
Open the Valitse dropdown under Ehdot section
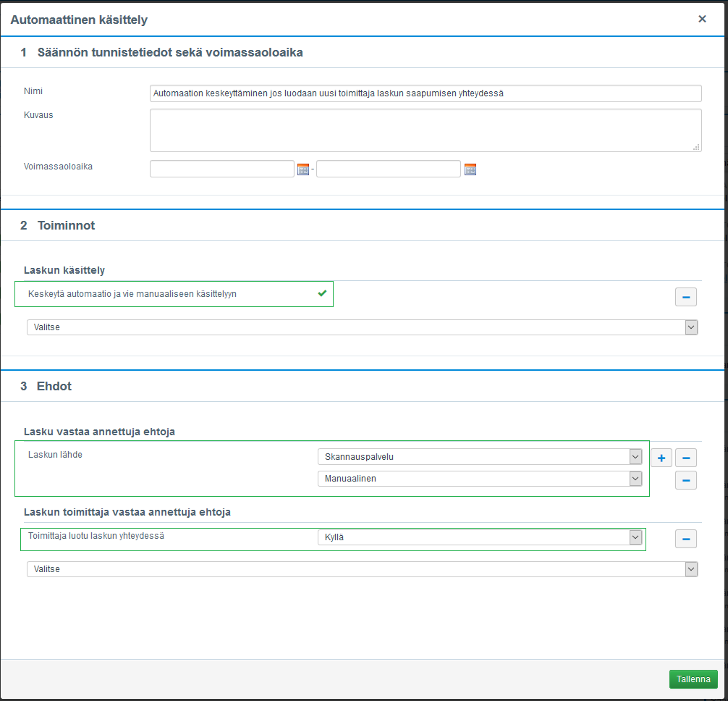(362, 569)
